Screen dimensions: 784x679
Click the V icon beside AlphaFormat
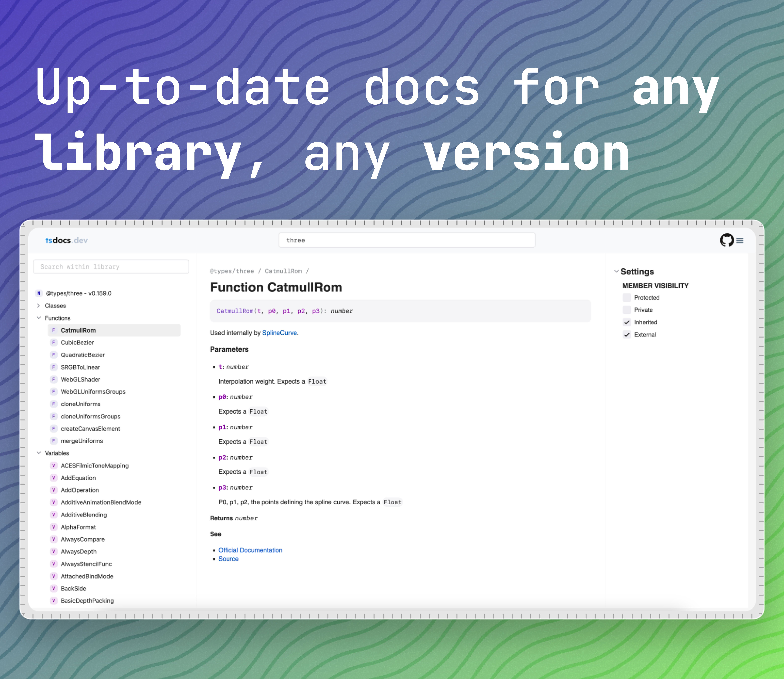[54, 527]
